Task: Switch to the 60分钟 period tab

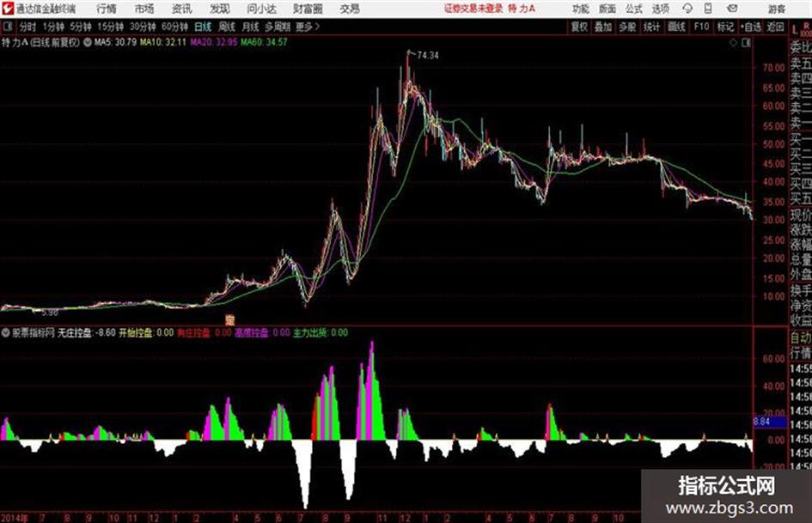Action: click(174, 27)
